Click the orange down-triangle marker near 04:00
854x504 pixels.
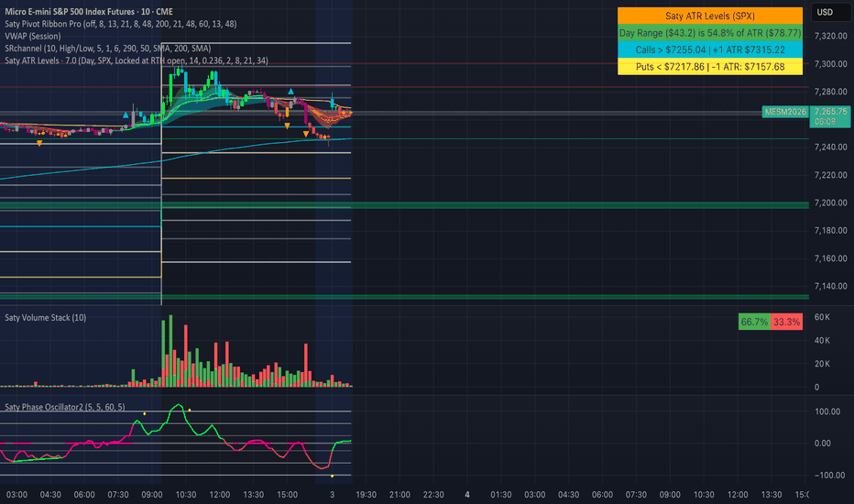pos(39,143)
